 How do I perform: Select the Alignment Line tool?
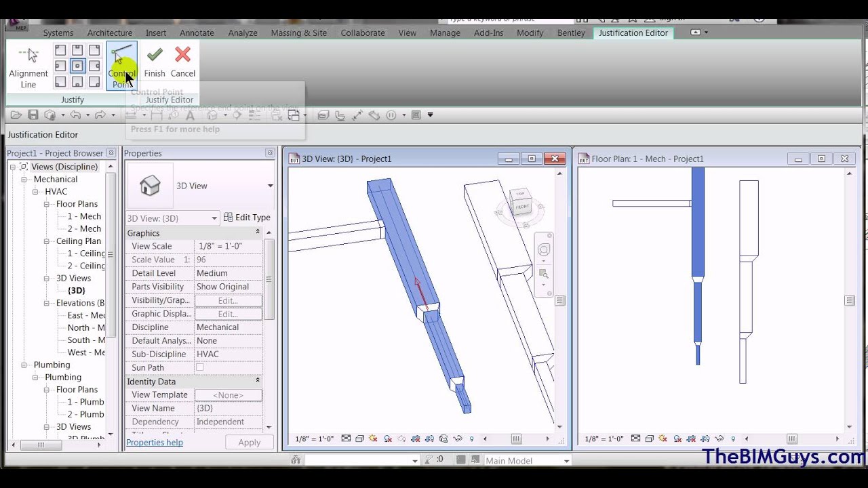[28, 66]
